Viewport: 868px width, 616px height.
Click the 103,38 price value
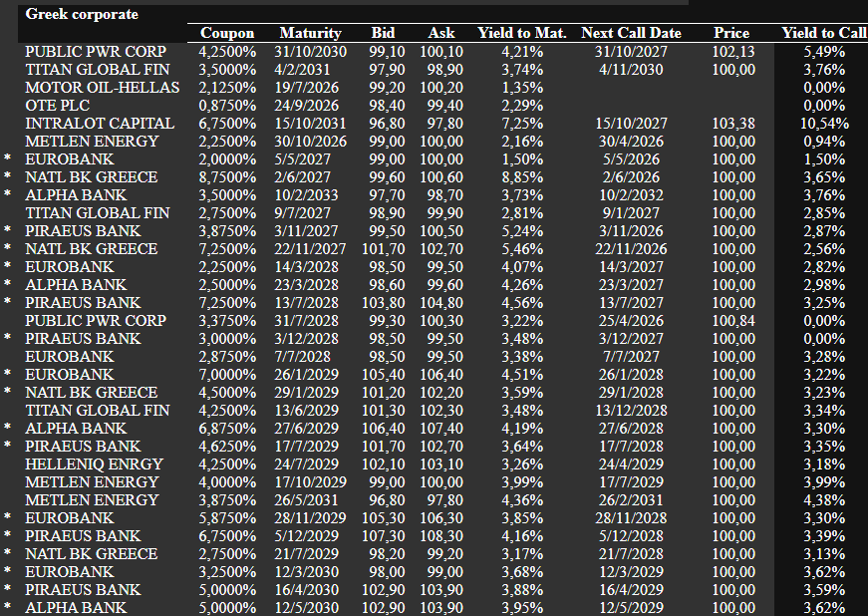[732, 124]
